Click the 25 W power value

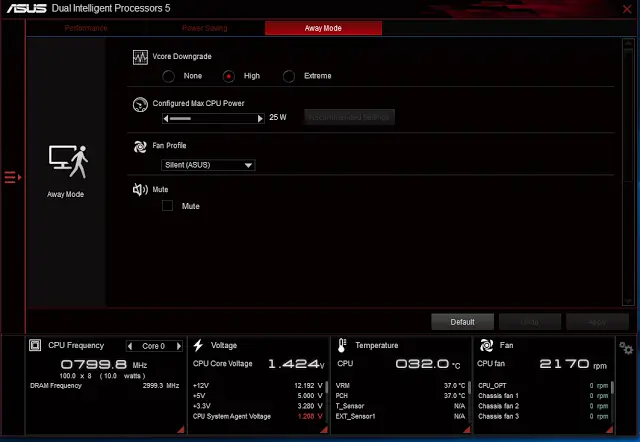pos(278,118)
